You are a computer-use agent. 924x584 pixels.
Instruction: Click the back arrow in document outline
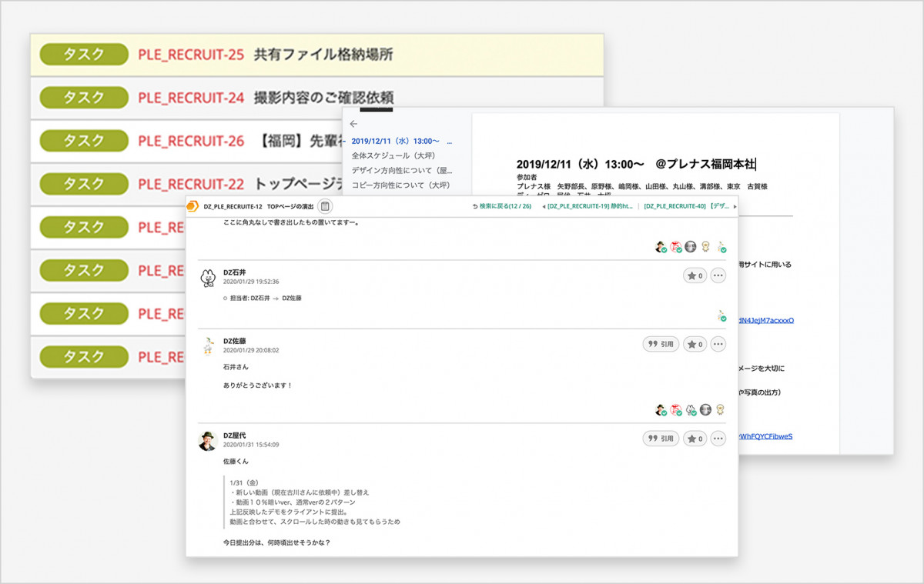[x=353, y=124]
